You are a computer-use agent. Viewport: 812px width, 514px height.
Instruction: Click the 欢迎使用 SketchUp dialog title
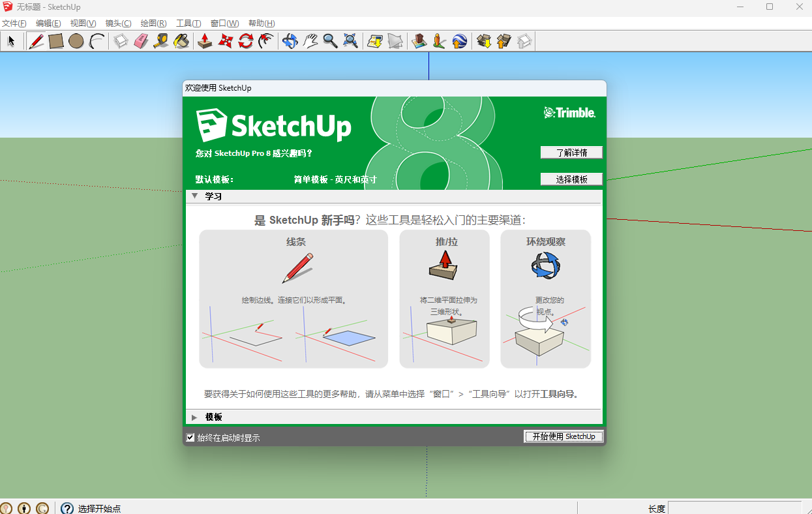218,88
